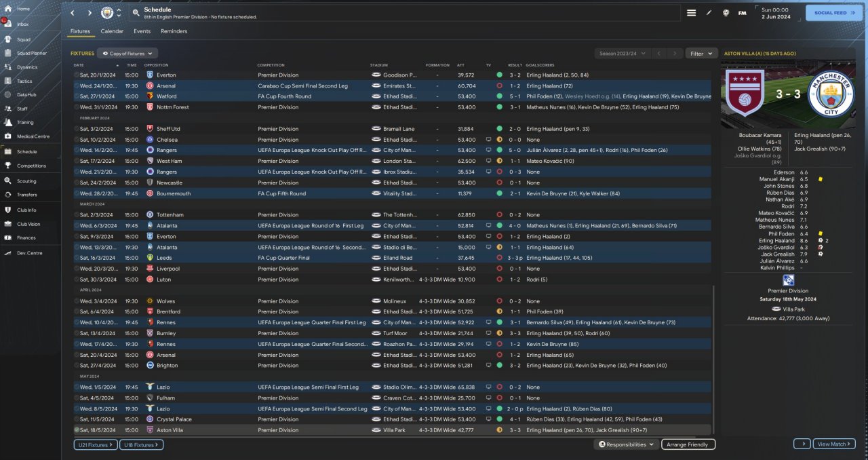Go to previous season arrow

coord(659,53)
